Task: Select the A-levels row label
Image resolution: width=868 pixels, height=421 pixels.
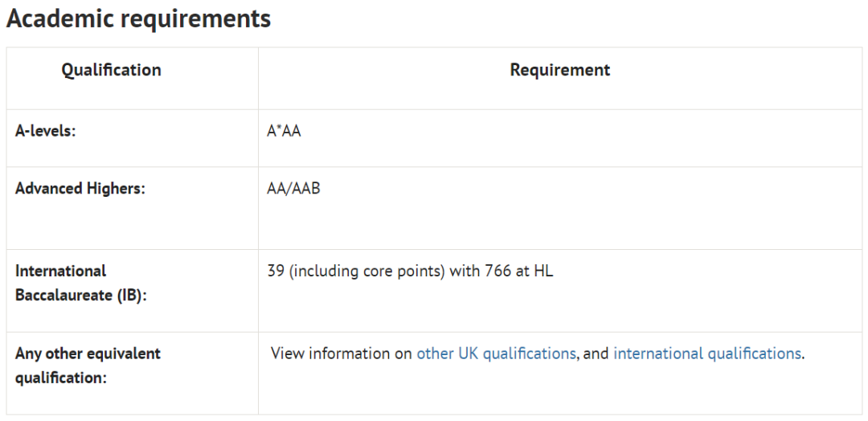Action: 45,133
